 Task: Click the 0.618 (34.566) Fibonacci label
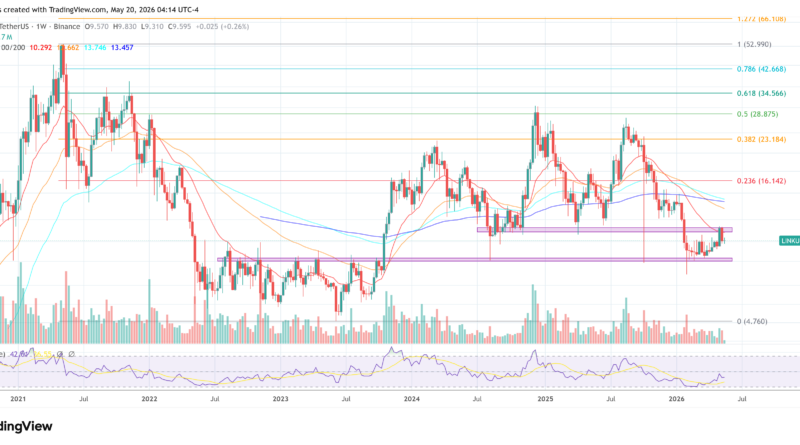click(x=761, y=93)
